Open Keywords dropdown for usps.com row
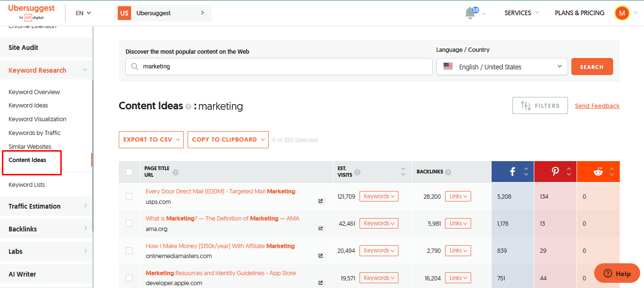The image size is (644, 288). pyautogui.click(x=379, y=196)
